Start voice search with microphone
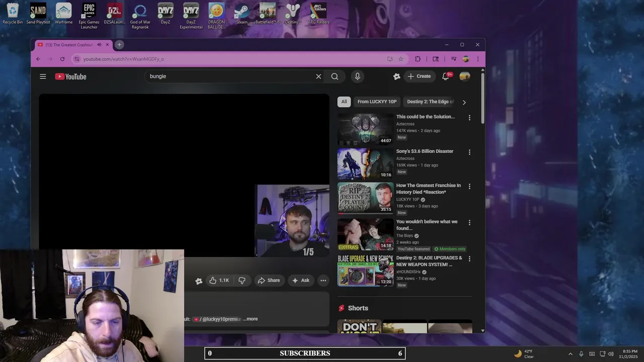The height and width of the screenshot is (362, 644). pyautogui.click(x=357, y=76)
